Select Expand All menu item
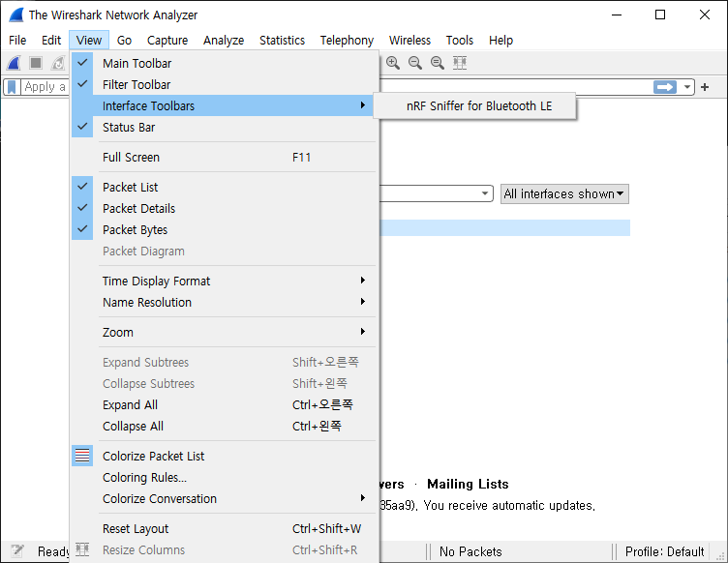 click(x=224, y=405)
